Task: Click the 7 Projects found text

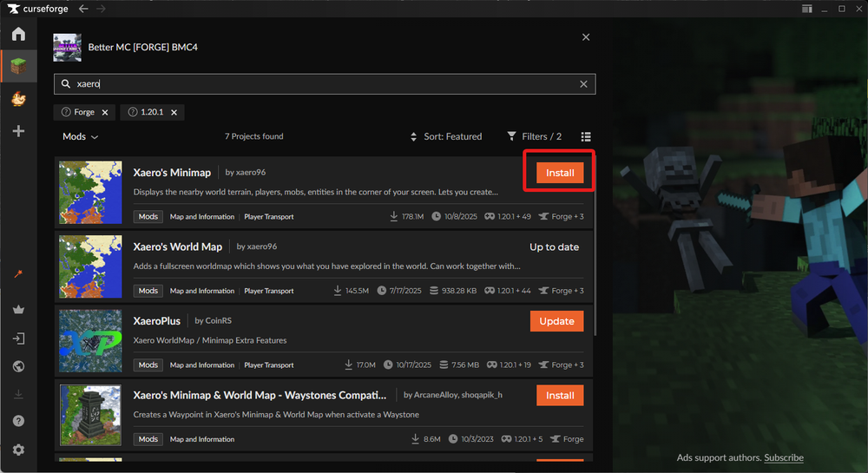Action: [x=254, y=136]
